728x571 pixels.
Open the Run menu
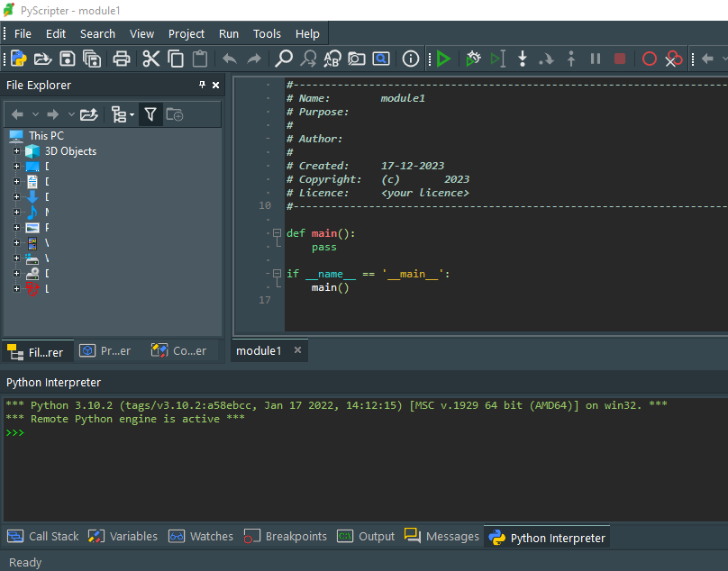[x=229, y=34]
